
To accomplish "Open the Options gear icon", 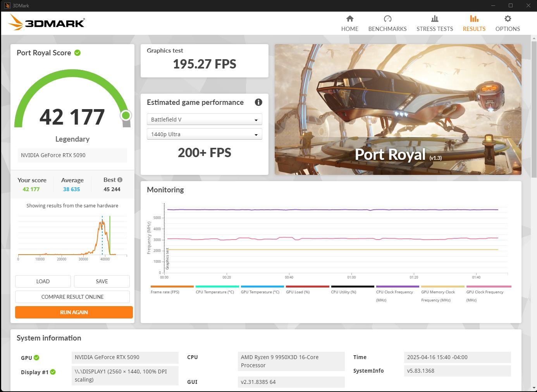I will 508,19.
